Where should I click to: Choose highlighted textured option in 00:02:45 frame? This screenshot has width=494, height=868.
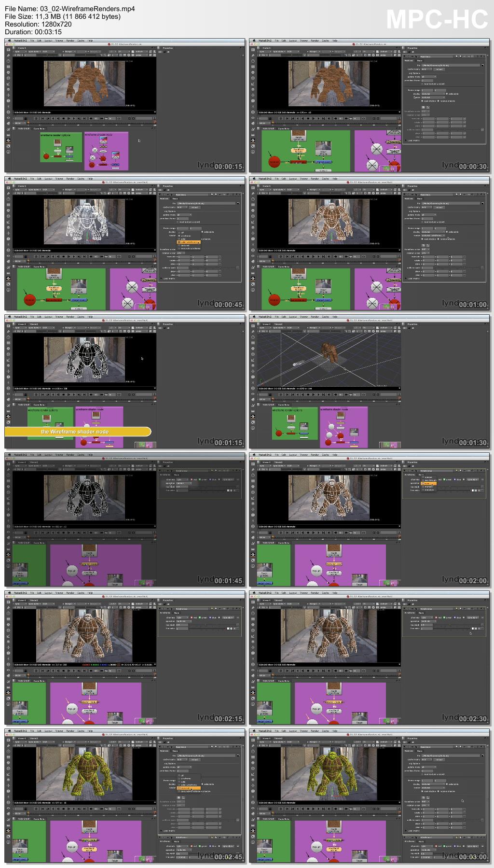click(189, 788)
